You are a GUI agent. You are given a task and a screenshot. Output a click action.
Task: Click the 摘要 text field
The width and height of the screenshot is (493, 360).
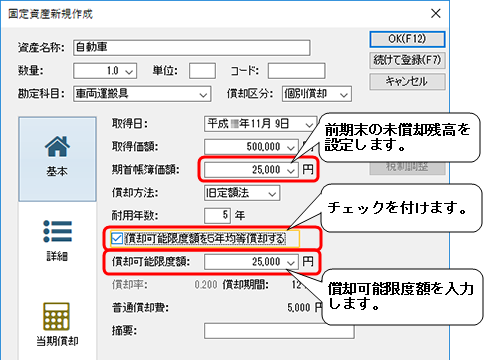click(x=279, y=331)
